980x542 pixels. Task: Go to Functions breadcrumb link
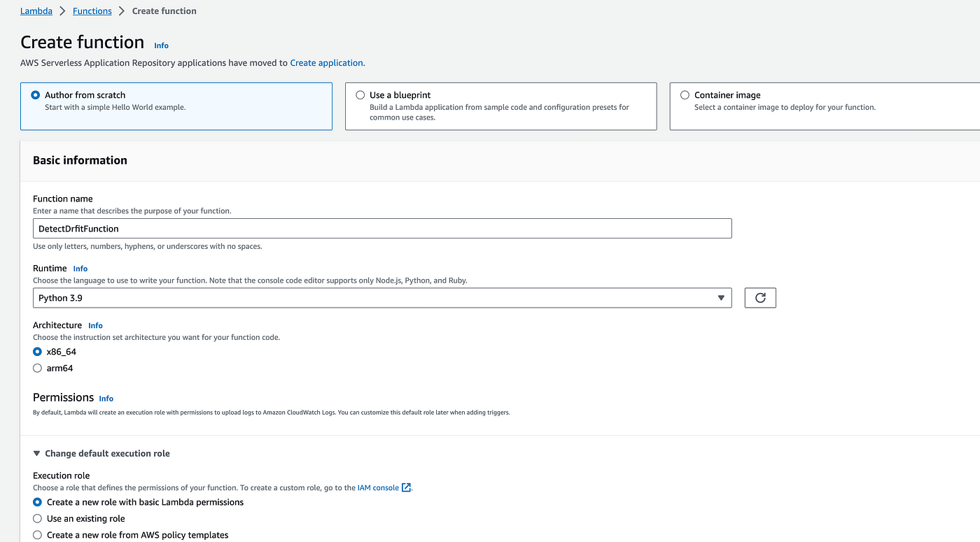coord(92,11)
